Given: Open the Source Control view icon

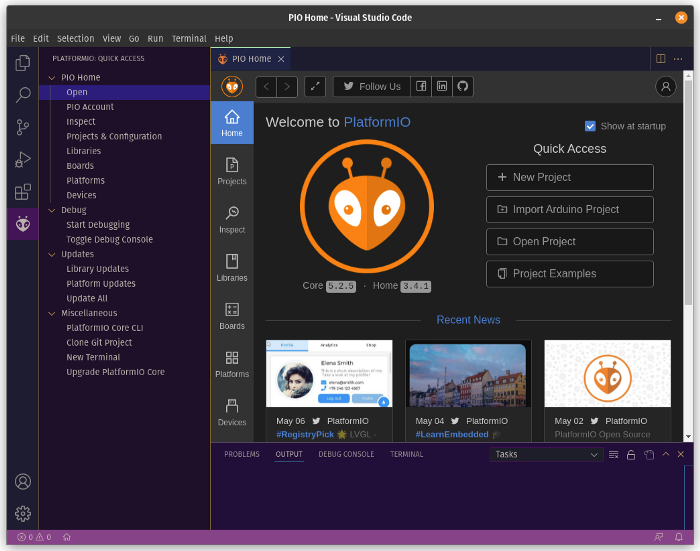Looking at the screenshot, I should tap(23, 127).
